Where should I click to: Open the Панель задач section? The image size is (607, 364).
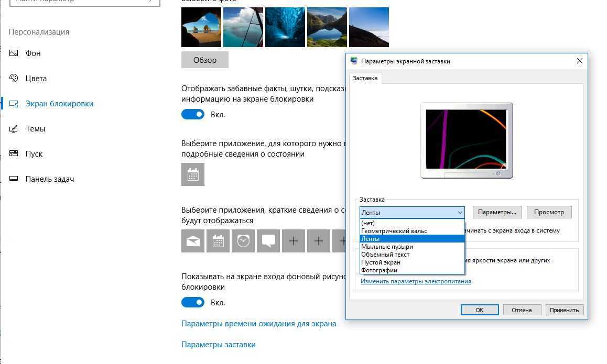50,179
